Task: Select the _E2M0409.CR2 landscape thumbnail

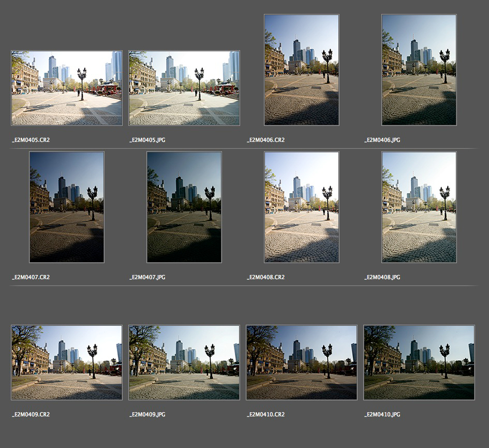Action: 67,363
